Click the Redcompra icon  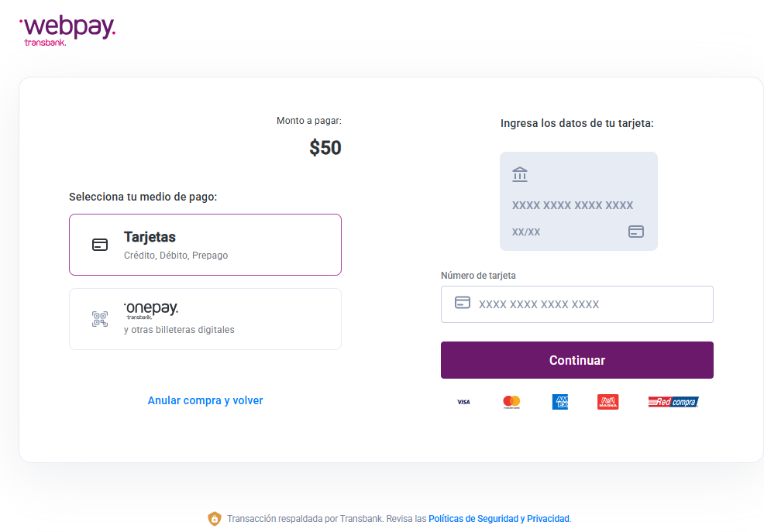coord(673,401)
